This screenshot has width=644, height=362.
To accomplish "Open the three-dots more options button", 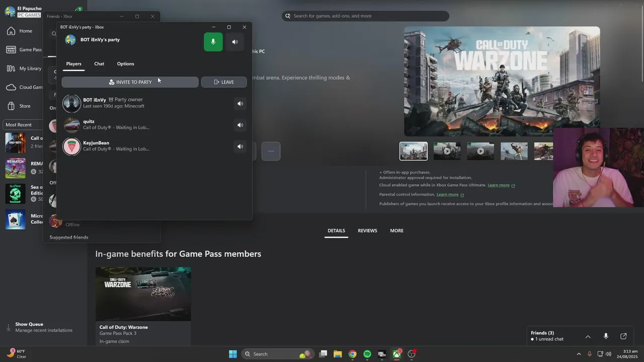I will click(271, 151).
